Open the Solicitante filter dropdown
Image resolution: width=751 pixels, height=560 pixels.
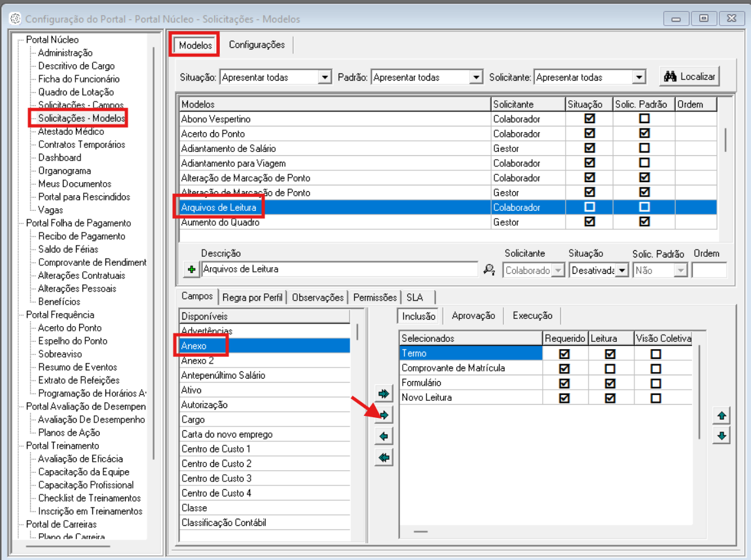(x=639, y=77)
